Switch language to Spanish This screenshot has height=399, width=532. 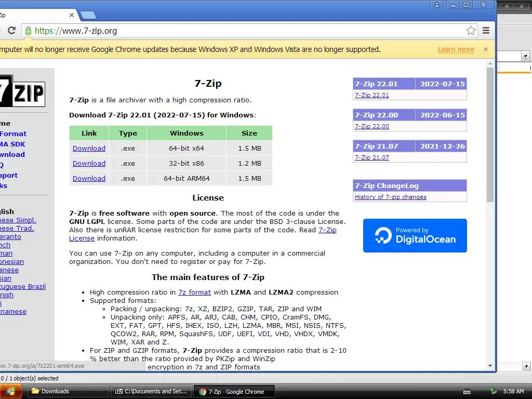coord(7,295)
